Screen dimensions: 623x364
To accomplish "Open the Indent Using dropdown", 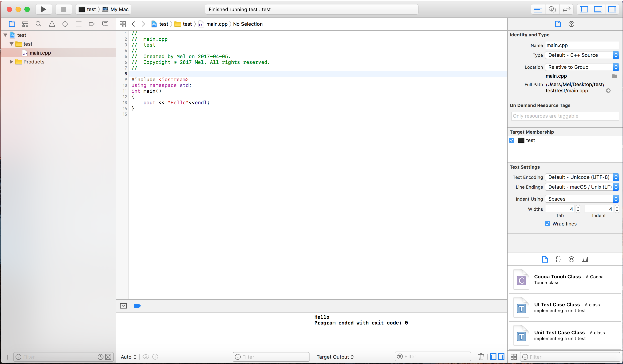I will tap(582, 199).
